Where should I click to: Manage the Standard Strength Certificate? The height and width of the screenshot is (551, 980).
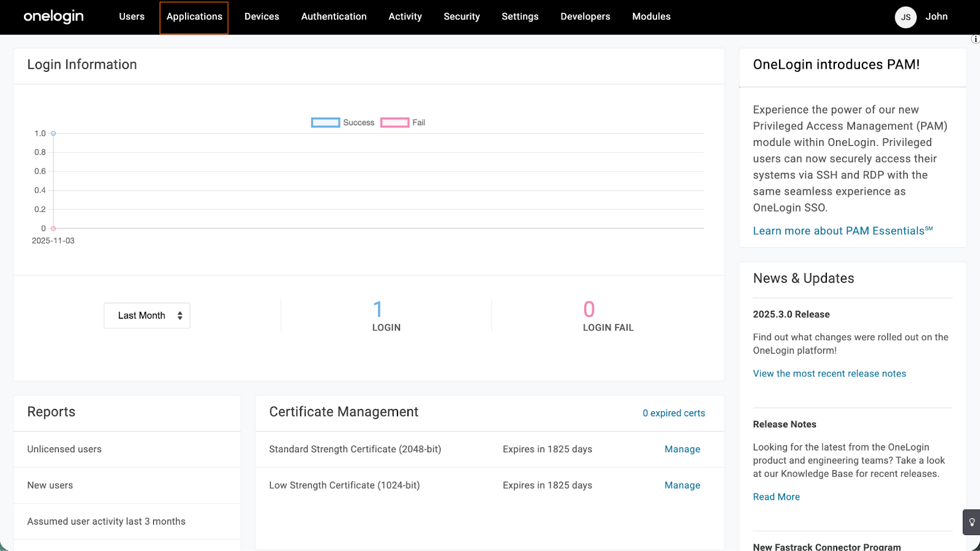(x=682, y=449)
